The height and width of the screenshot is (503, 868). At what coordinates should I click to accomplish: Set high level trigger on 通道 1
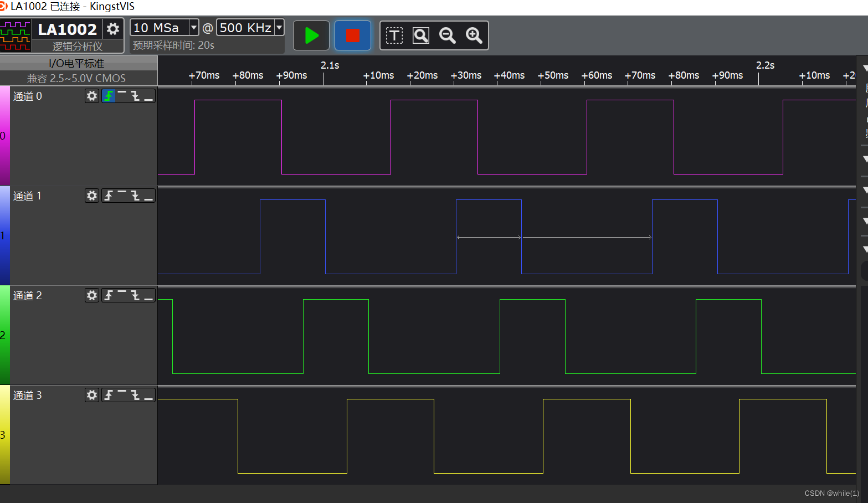122,196
